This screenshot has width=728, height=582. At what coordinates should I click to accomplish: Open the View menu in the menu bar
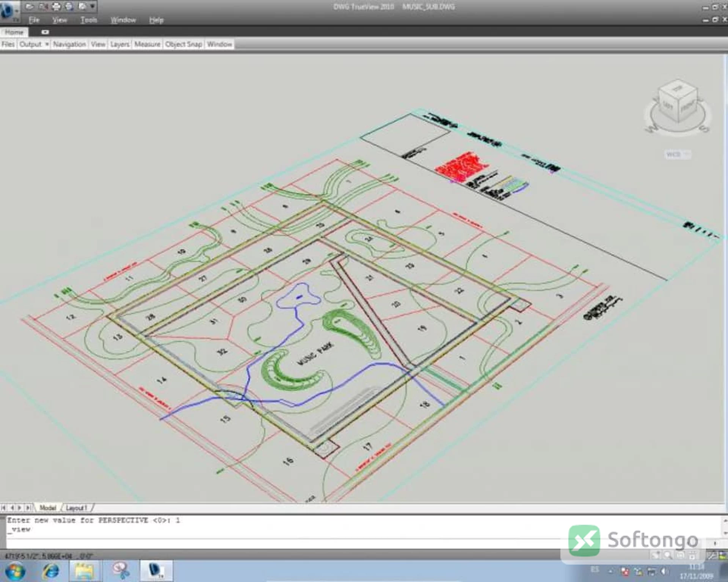coord(60,20)
